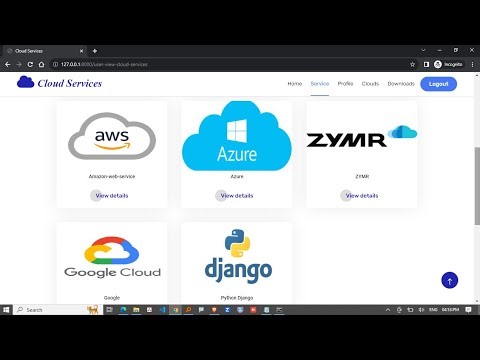Viewport: 480px width, 360px height.
Task: Go back with the browser back arrow
Action: pos(8,64)
